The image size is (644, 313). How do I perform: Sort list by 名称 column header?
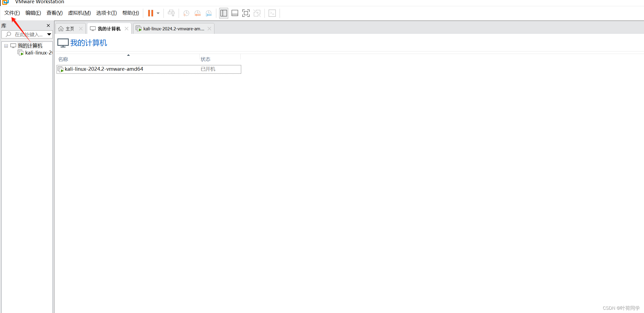pyautogui.click(x=128, y=59)
